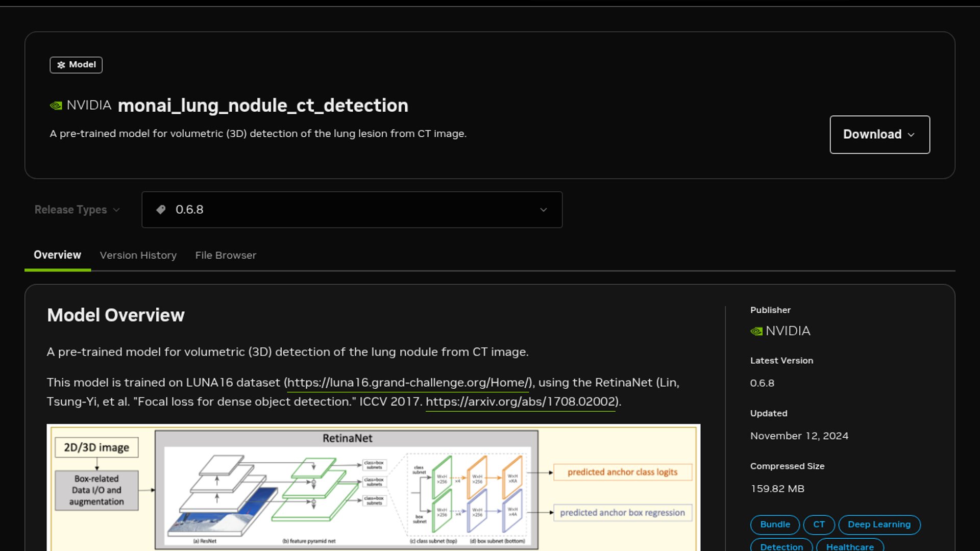Screen dimensions: 980x551
Task: Click the tag icon in the version selector
Action: 161,210
